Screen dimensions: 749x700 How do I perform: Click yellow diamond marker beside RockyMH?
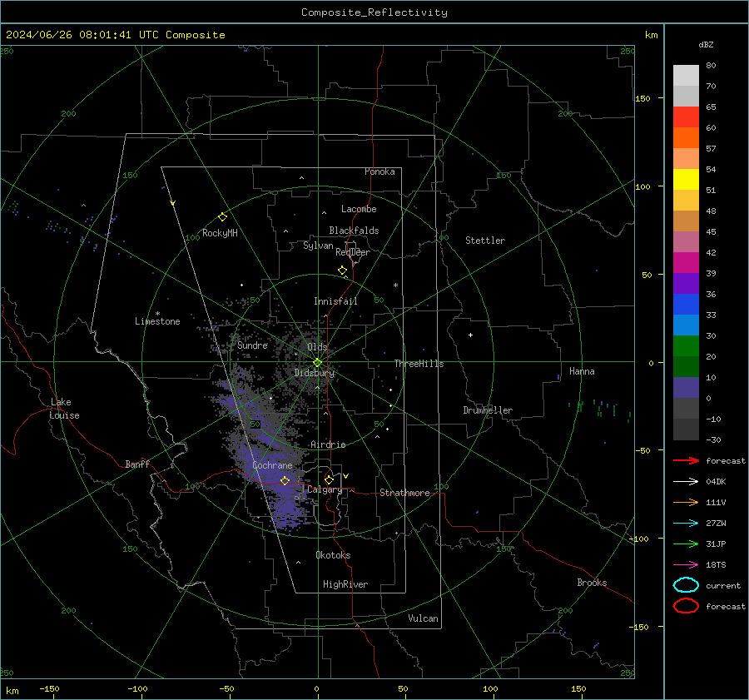[x=222, y=217]
